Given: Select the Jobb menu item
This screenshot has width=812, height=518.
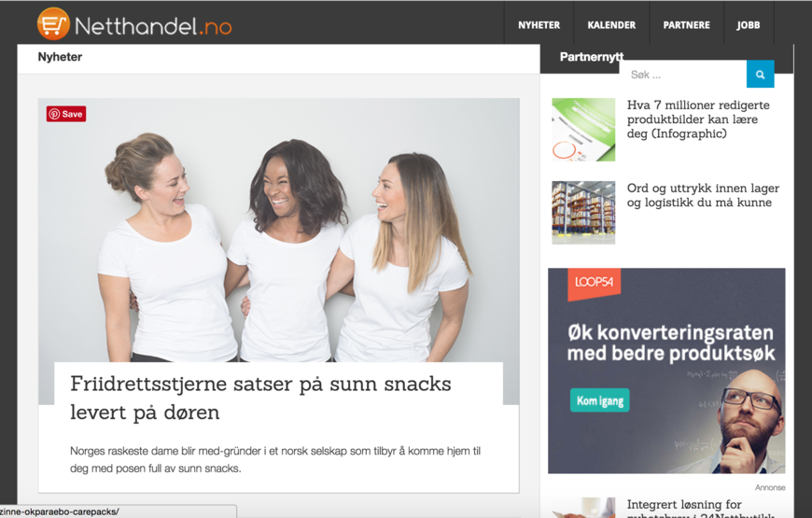Looking at the screenshot, I should click(749, 25).
